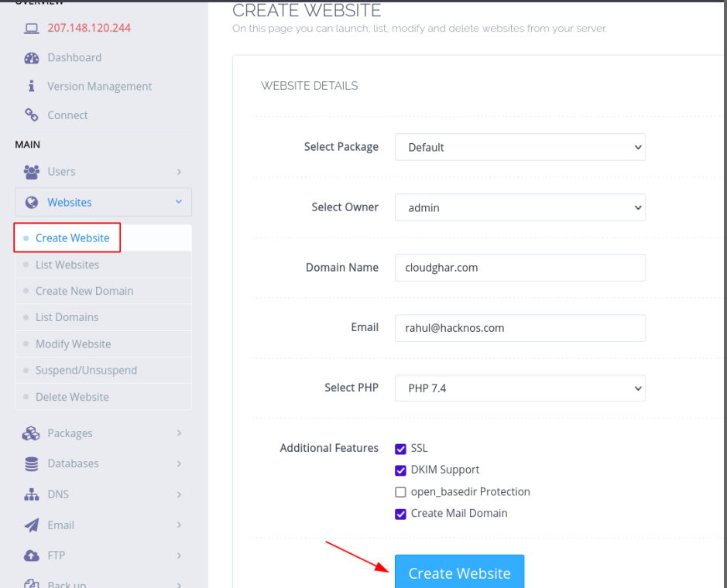This screenshot has width=727, height=588.
Task: Click the Dashboard gauge icon
Action: pyautogui.click(x=32, y=58)
